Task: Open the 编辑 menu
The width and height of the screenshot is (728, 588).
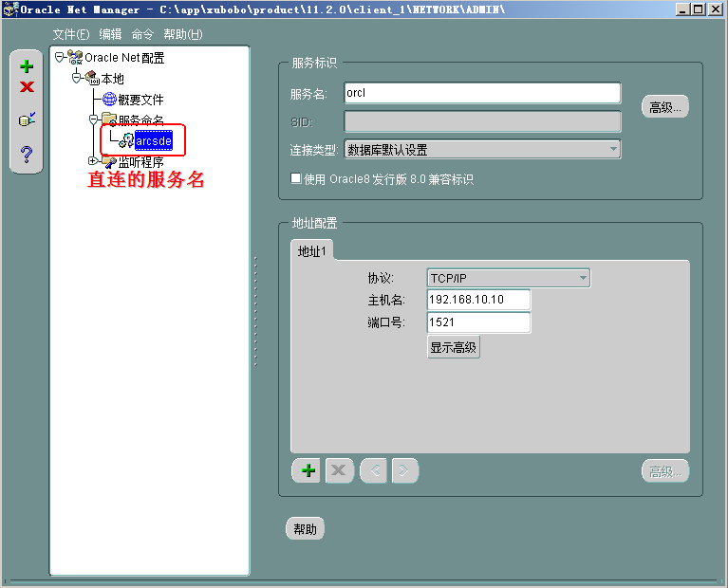Action: [110, 34]
